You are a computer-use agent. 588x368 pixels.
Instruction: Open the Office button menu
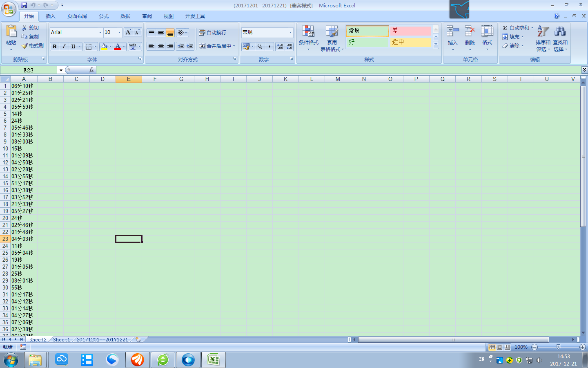pos(9,9)
